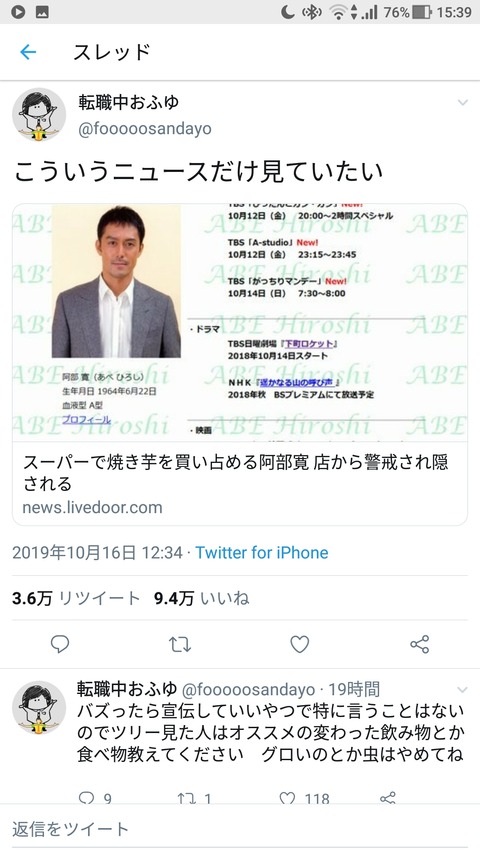Expand the main tweet options chevron
This screenshot has height=853, width=480.
[463, 103]
